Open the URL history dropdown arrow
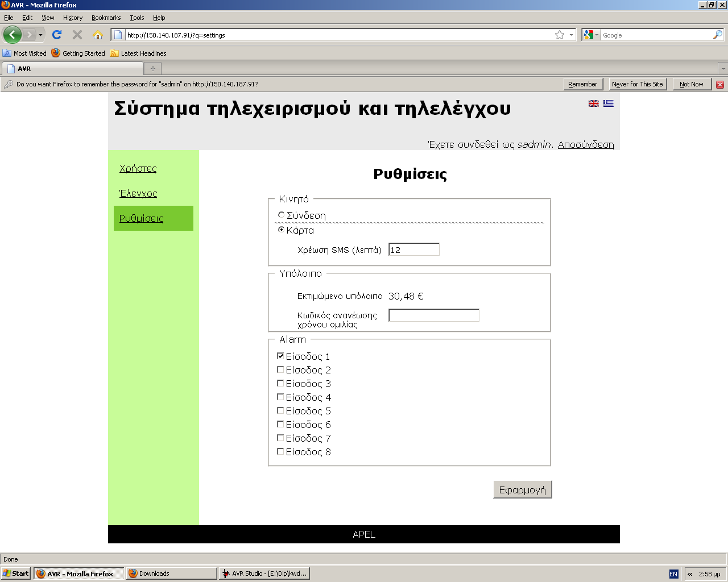Image resolution: width=728 pixels, height=582 pixels. tap(571, 35)
